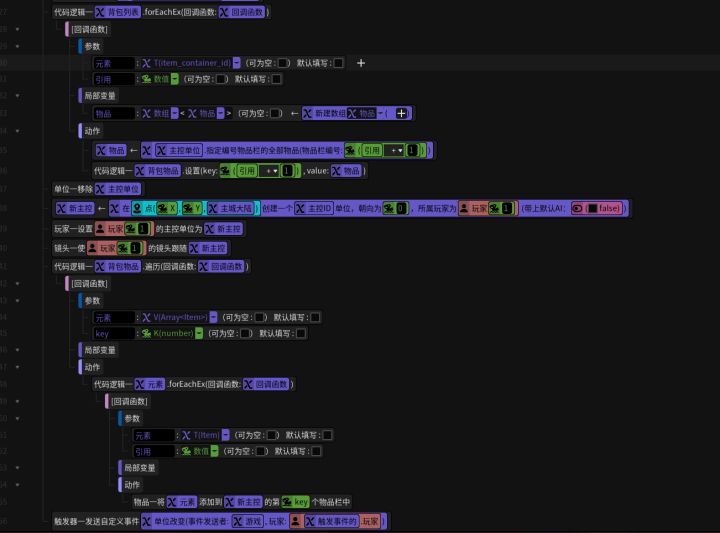Select the 触发事件的 variable chip

[331, 521]
